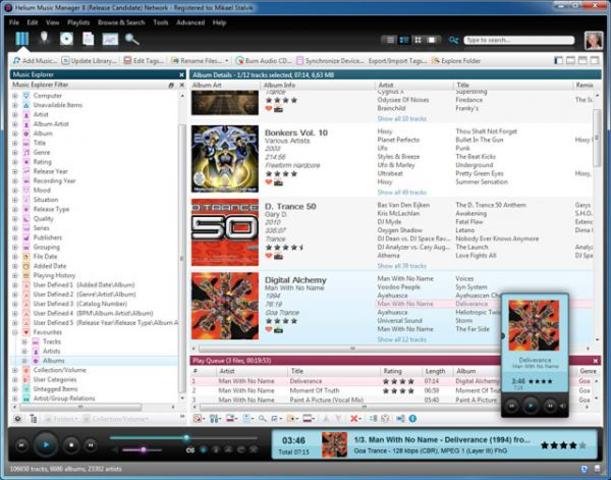Click the Stop button in the main player
This screenshot has height=480, width=611.
(x=71, y=445)
